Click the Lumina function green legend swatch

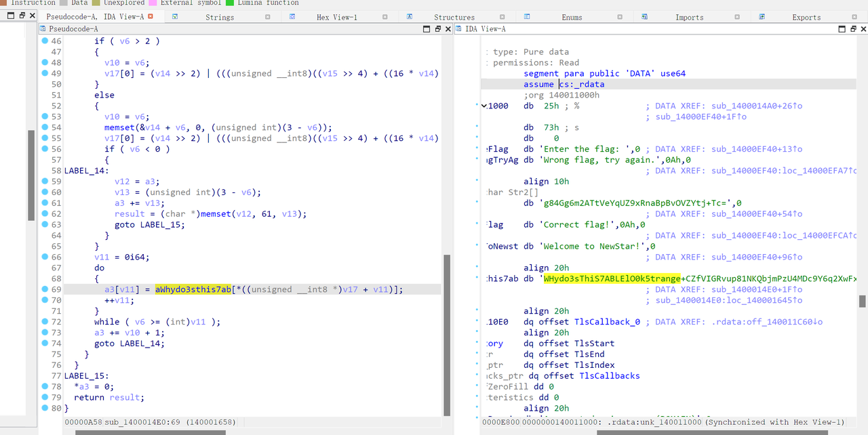pyautogui.click(x=230, y=3)
